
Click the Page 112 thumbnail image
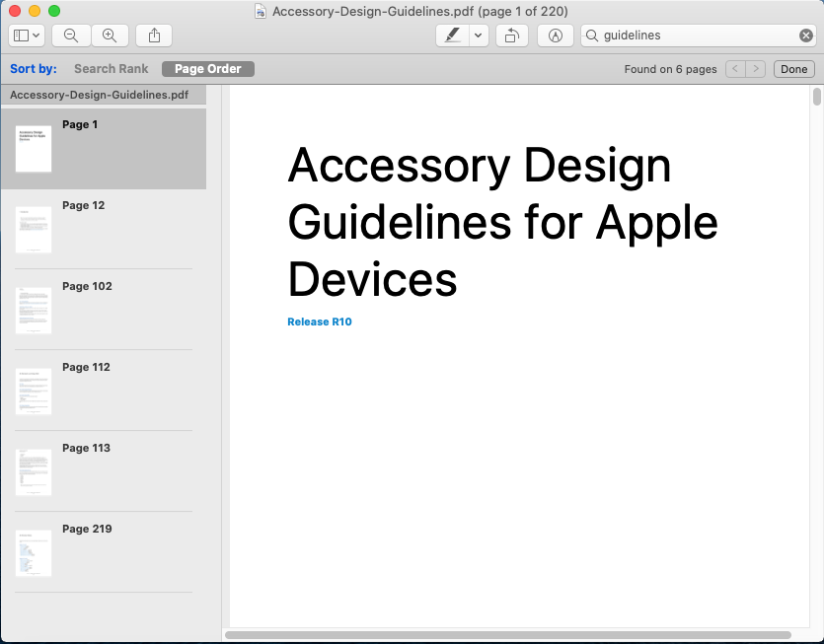pyautogui.click(x=34, y=392)
